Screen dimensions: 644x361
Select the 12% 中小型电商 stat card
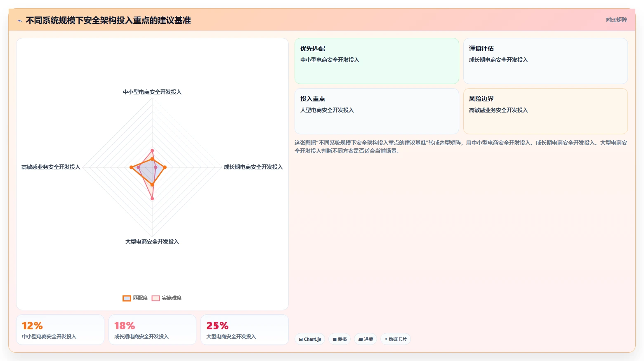point(60,330)
